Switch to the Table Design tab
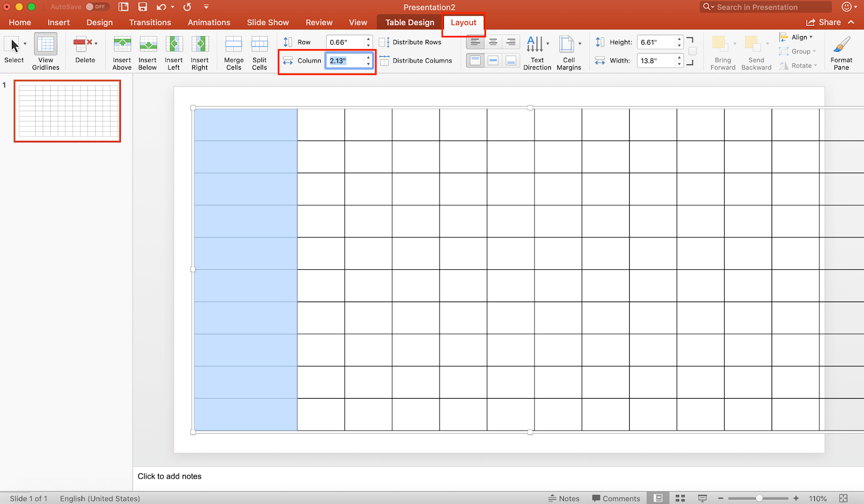The width and height of the screenshot is (864, 504). point(409,22)
